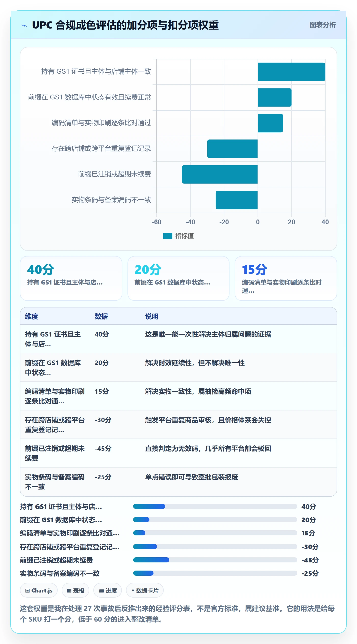Click the 数据卡片 tag chip
357x644 pixels.
click(x=145, y=590)
